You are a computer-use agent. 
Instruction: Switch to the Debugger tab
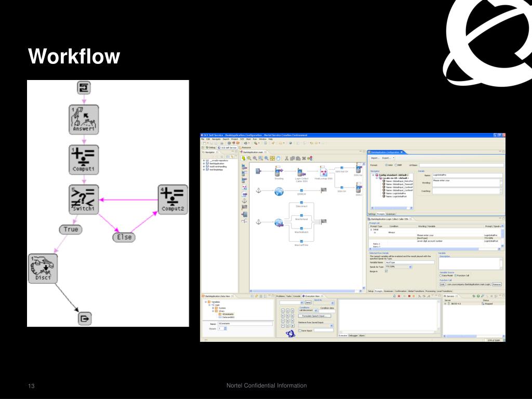pyautogui.click(x=353, y=336)
